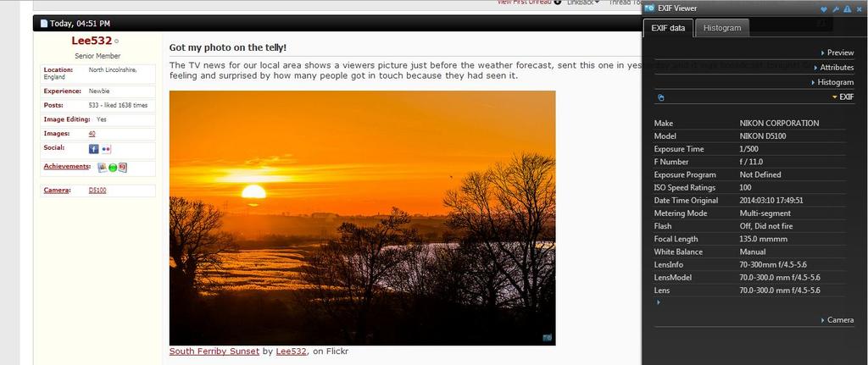868x365 pixels.
Task: Expand the Preview section
Action: pos(837,53)
